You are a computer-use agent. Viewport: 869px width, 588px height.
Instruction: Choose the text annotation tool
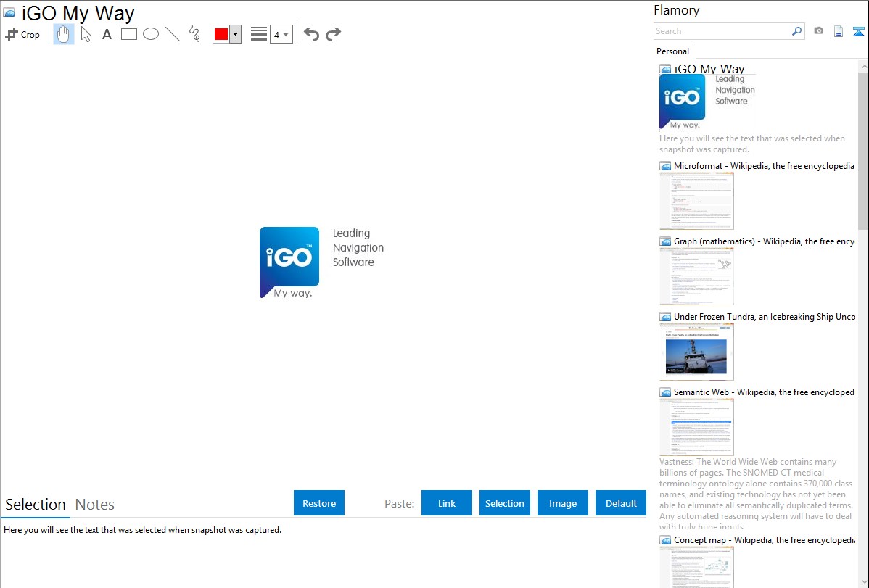coord(107,34)
